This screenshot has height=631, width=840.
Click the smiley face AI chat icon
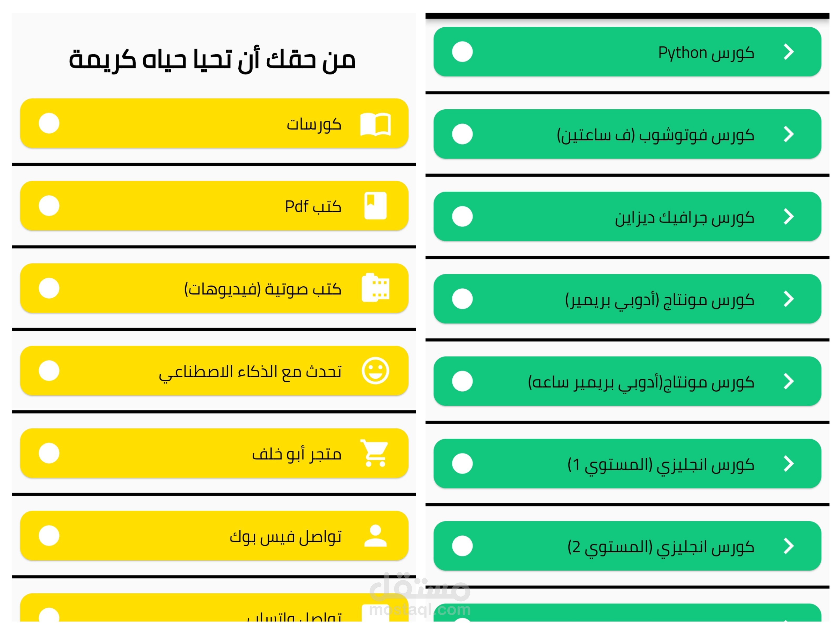coord(375,371)
